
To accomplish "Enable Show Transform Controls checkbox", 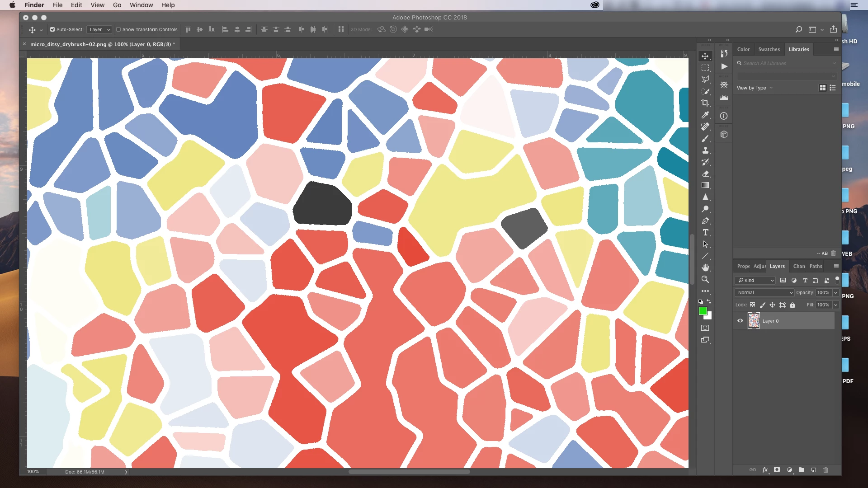I will click(x=118, y=30).
